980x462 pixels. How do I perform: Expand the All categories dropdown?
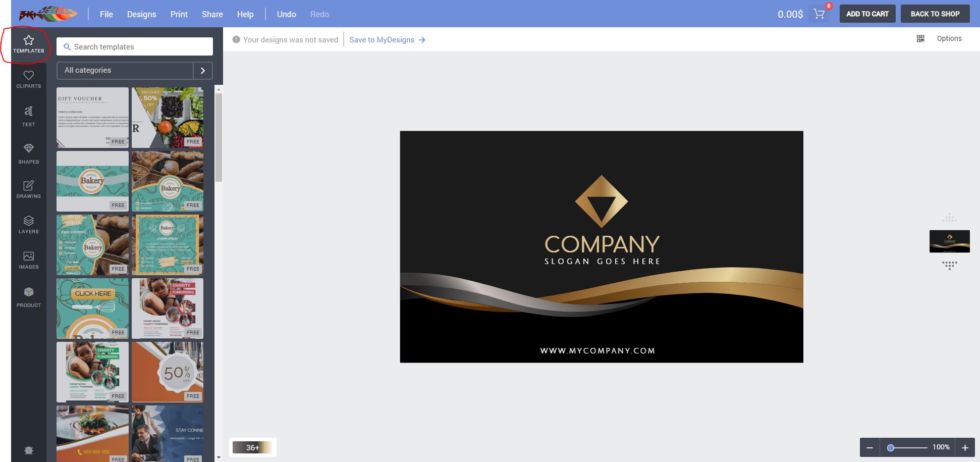tap(125, 70)
